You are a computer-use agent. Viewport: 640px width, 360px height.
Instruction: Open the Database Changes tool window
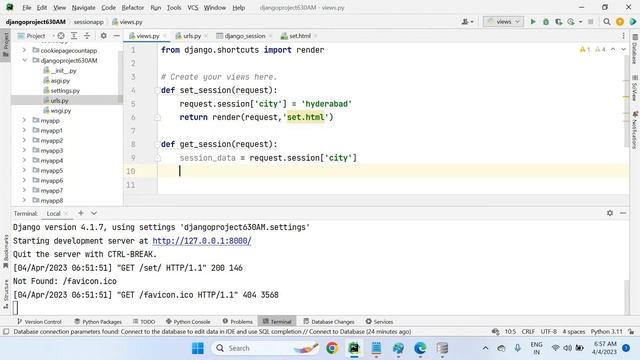point(329,322)
